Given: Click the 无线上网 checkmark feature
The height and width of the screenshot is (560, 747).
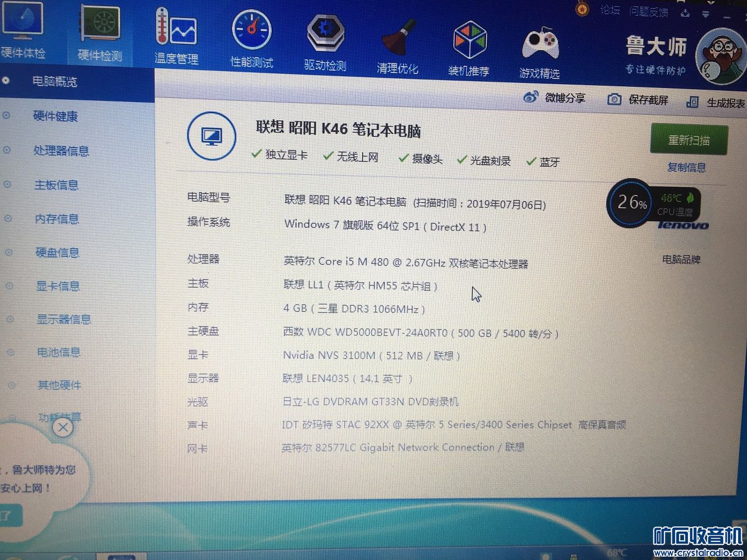Looking at the screenshot, I should tap(351, 157).
